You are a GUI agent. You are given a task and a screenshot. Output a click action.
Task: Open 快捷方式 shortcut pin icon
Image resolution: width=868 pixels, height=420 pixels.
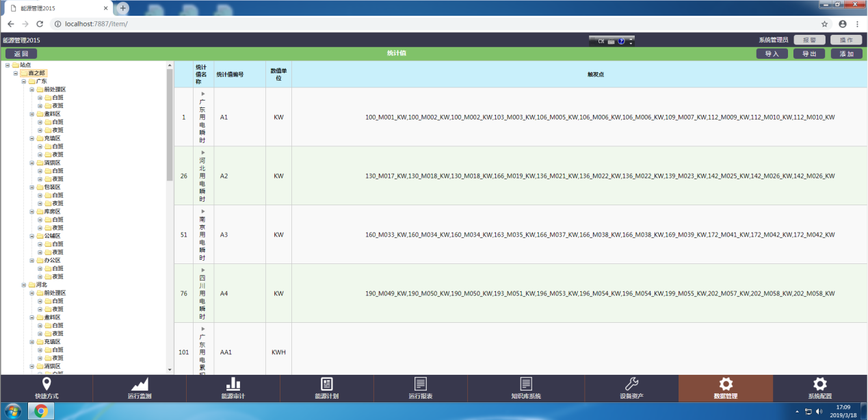pos(47,384)
